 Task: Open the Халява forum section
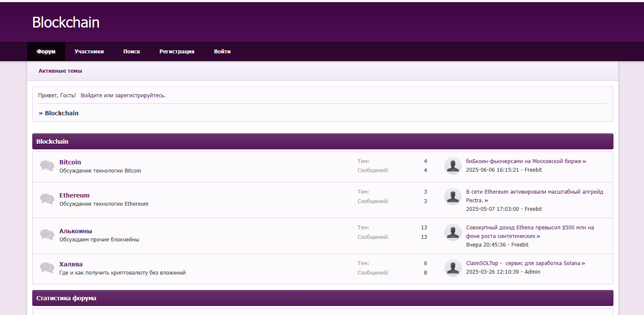coord(71,264)
